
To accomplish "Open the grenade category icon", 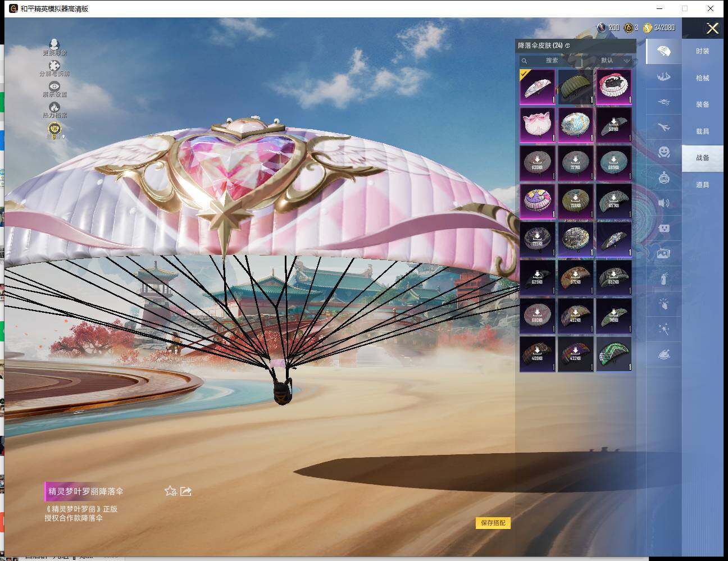I will [663, 278].
